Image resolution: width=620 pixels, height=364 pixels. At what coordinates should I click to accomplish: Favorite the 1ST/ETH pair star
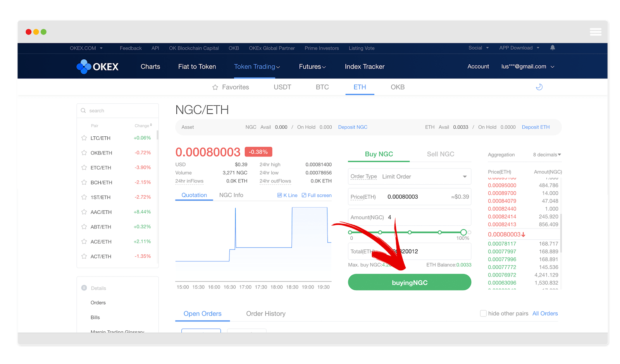84,197
